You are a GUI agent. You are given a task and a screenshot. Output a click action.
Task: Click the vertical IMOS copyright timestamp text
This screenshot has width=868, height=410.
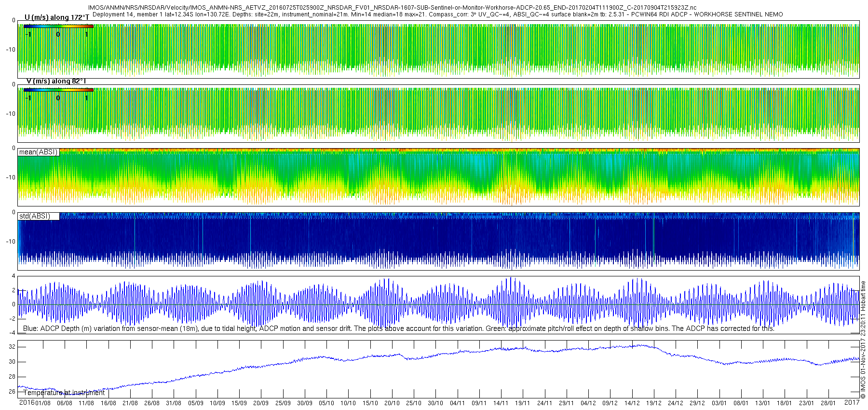(863, 340)
